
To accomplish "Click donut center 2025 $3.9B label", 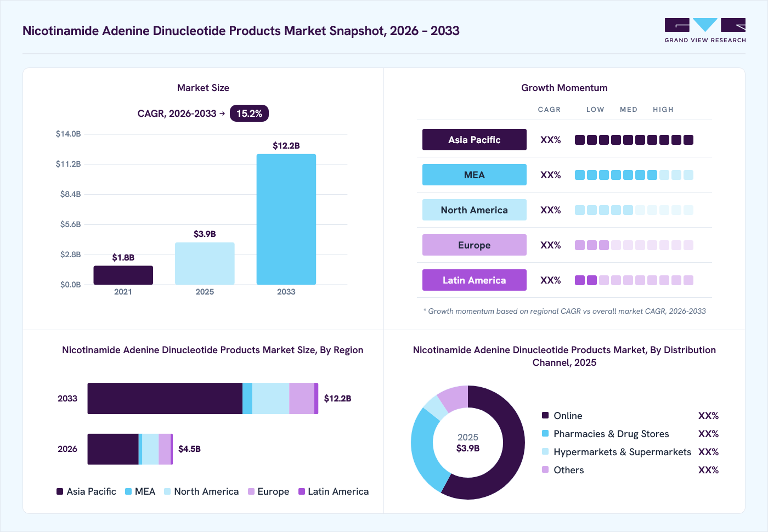I will pyautogui.click(x=468, y=443).
